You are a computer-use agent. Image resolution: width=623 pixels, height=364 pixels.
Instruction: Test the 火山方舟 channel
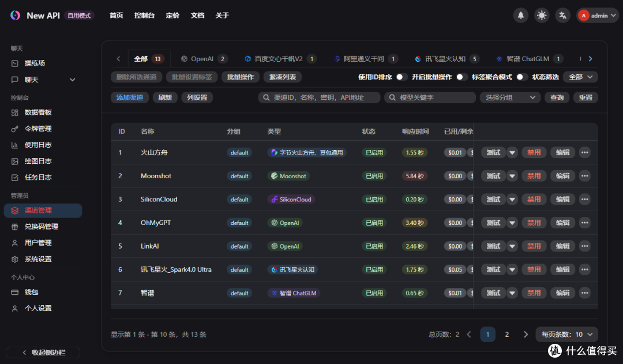pos(493,153)
